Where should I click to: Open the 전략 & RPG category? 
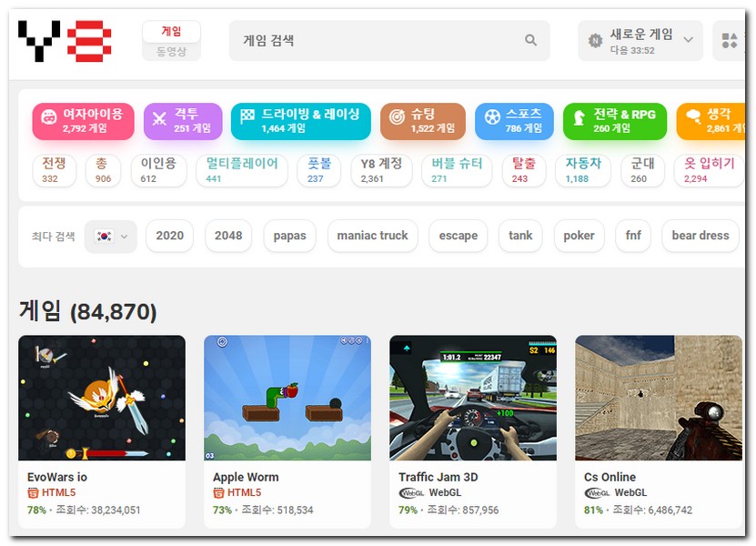pos(615,121)
